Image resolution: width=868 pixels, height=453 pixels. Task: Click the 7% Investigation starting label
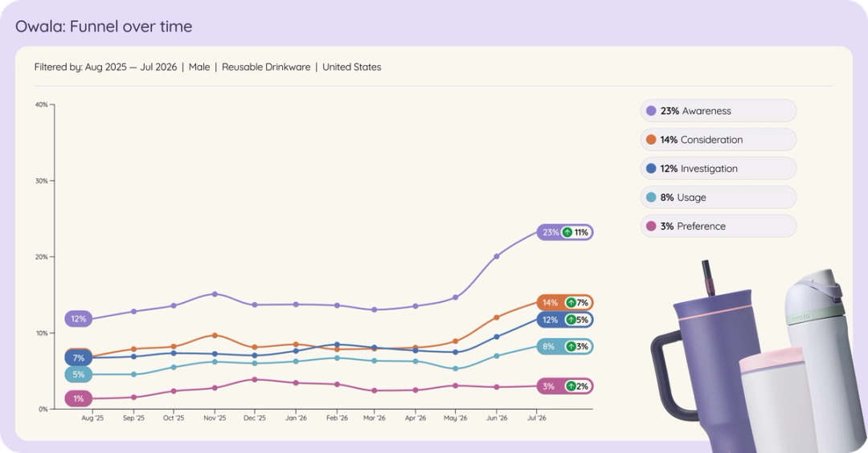(79, 358)
